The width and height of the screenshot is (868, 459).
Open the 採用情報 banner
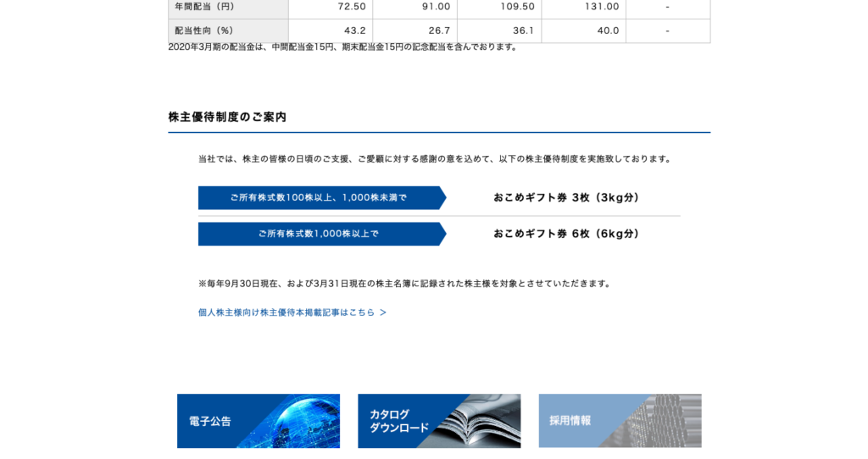click(x=620, y=421)
